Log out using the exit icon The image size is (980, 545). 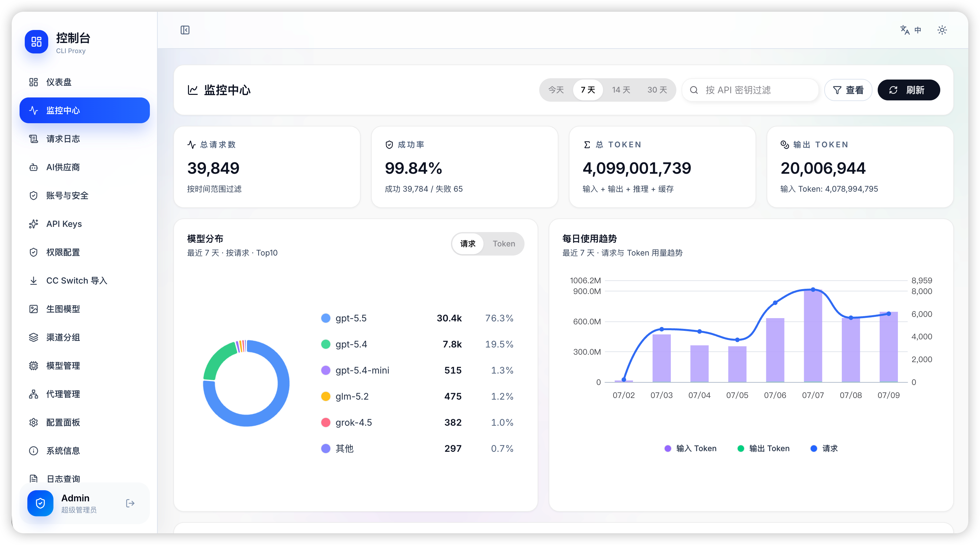click(x=130, y=503)
